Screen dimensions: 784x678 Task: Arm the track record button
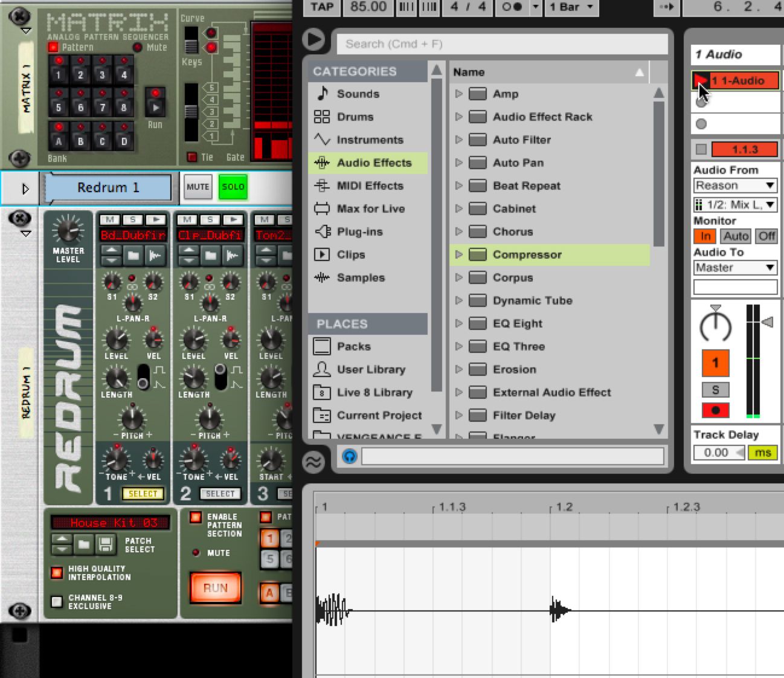[715, 410]
